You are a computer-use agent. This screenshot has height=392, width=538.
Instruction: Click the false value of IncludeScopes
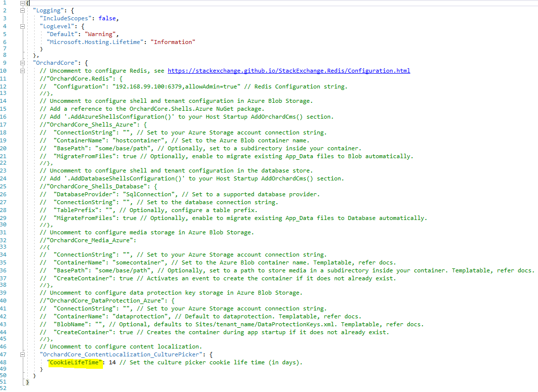coord(107,18)
